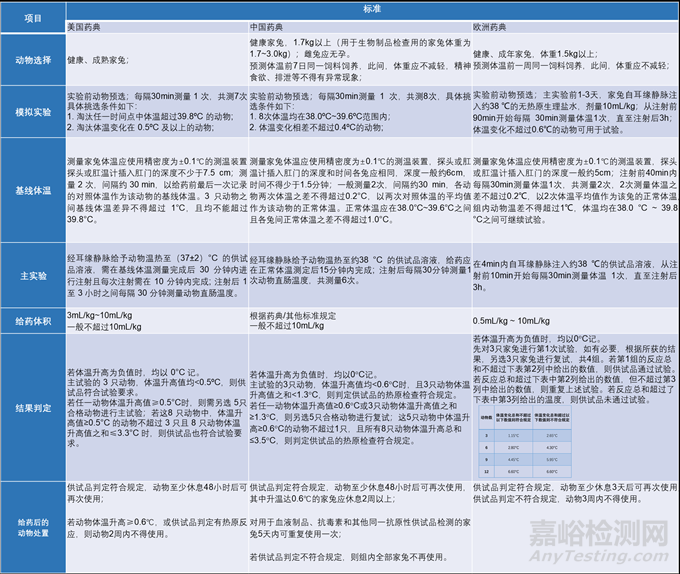Click the 模拟实验 row label
This screenshot has height=574, width=680.
[31, 115]
